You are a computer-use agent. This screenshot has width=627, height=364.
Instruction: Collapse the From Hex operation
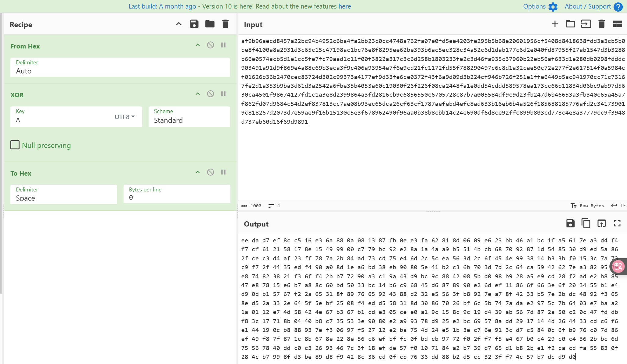pos(198,45)
